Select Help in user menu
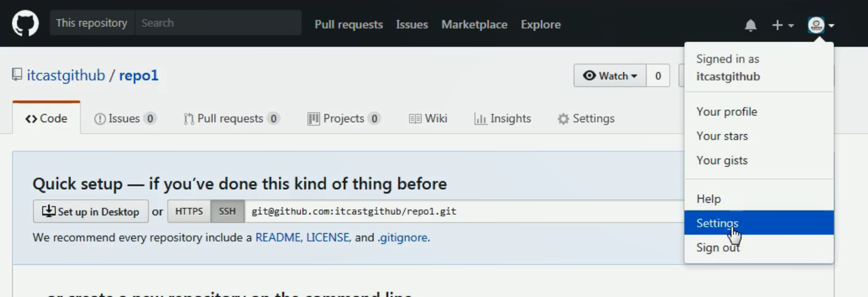This screenshot has height=297, width=868. click(x=759, y=199)
